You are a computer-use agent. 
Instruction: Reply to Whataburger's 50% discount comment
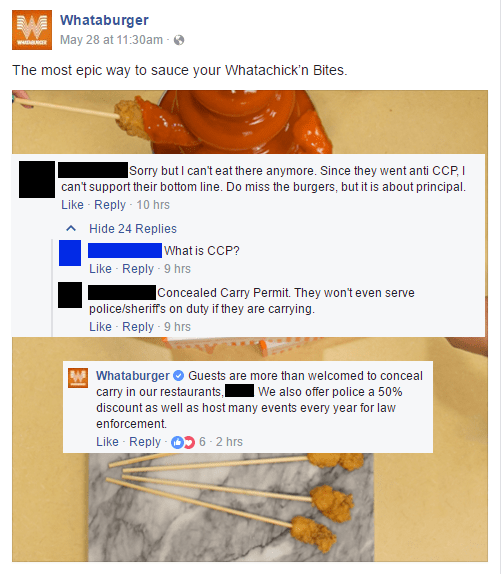pos(145,442)
